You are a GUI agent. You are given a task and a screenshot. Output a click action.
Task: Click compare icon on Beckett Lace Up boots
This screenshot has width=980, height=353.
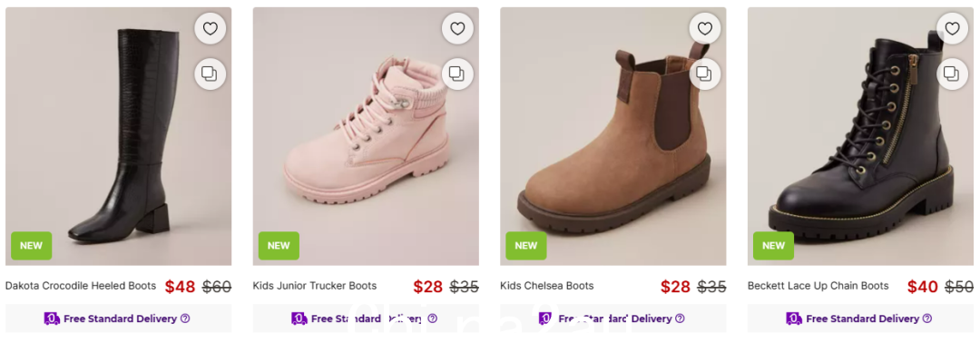(x=952, y=74)
